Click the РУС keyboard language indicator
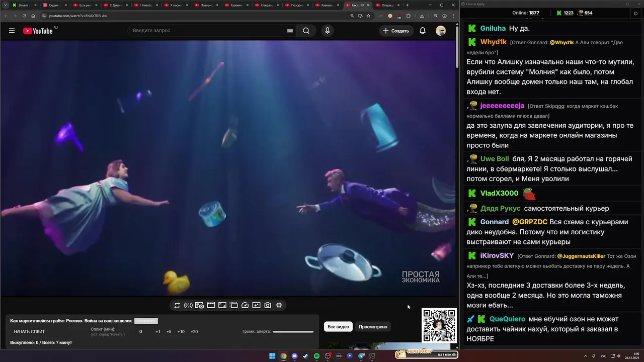The height and width of the screenshot is (362, 644). point(603,356)
